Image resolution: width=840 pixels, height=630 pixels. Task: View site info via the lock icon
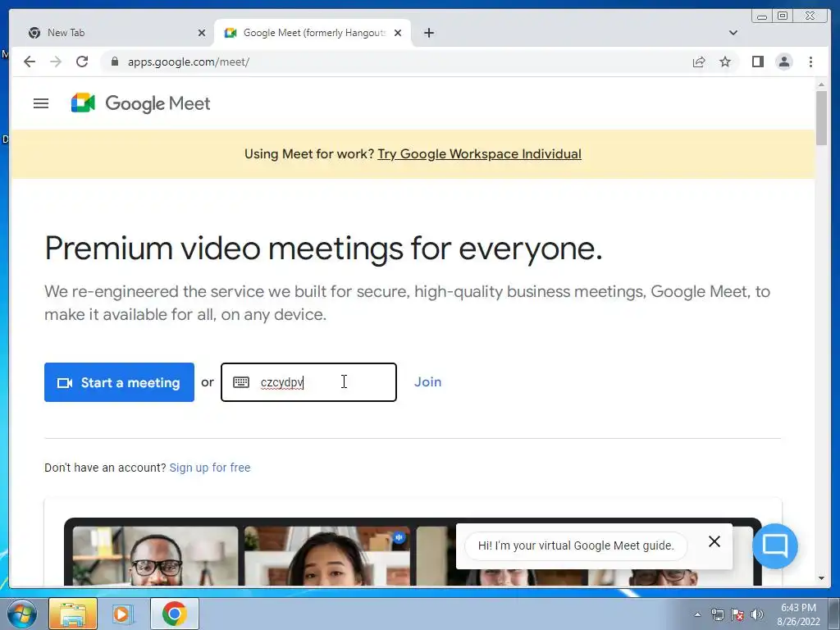114,62
